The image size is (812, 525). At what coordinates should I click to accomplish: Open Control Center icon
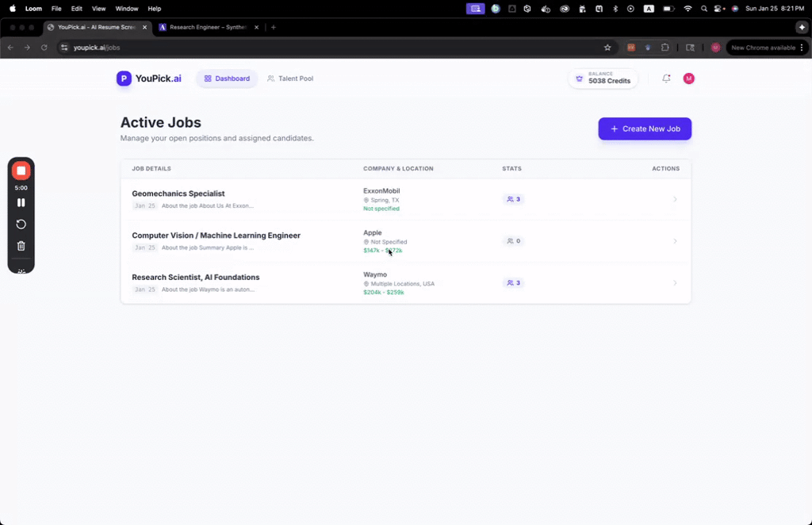click(718, 9)
